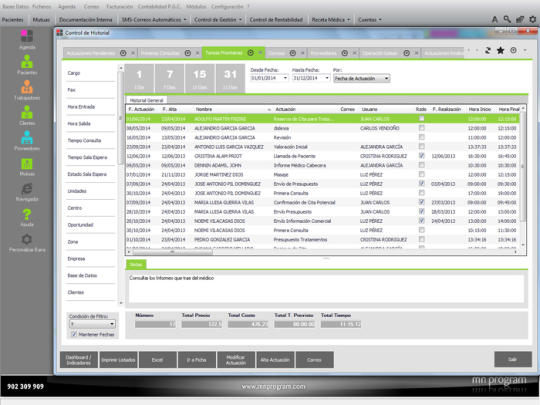Toggle Rzdo checkbox for ADOLFO MARTIN FREIRE row
540x405 pixels.
tap(421, 118)
